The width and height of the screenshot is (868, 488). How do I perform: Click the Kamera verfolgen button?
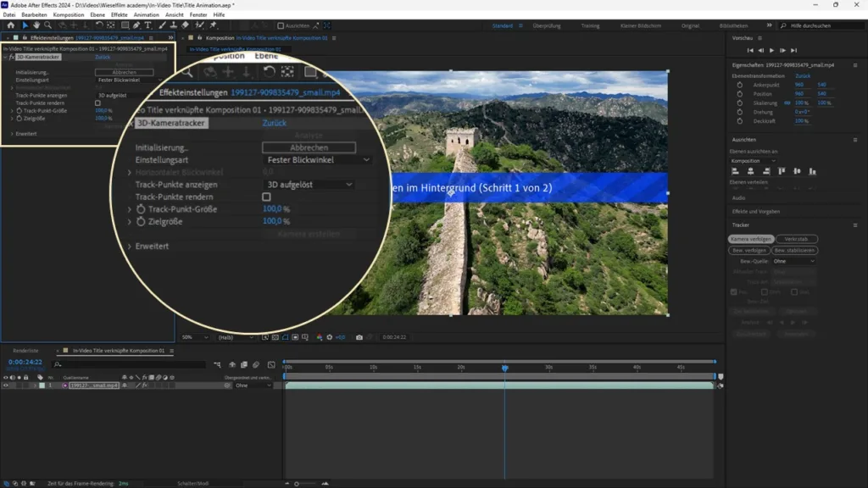coord(751,239)
